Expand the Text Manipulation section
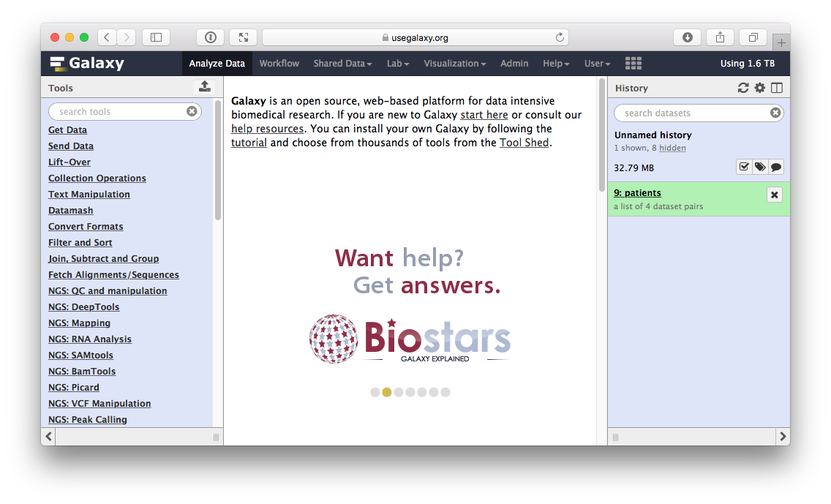Viewport: 831px width, 504px height. (89, 194)
